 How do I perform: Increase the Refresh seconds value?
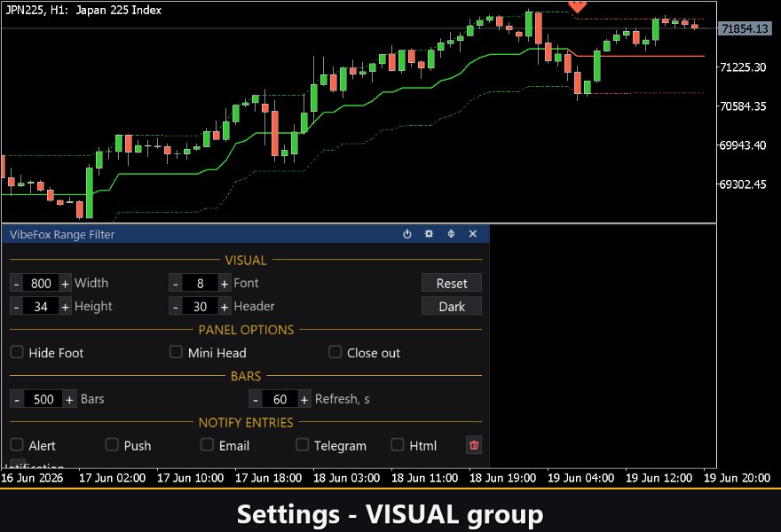304,399
